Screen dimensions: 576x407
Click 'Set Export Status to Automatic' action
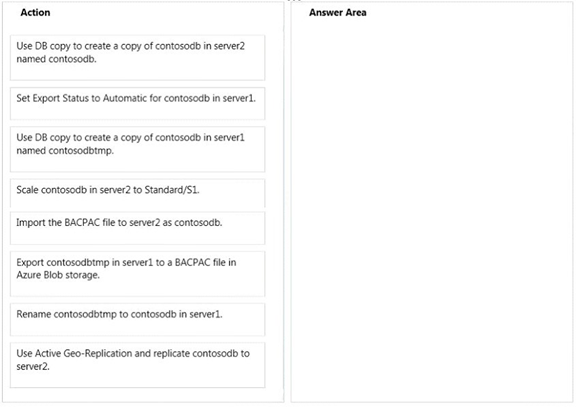137,104
